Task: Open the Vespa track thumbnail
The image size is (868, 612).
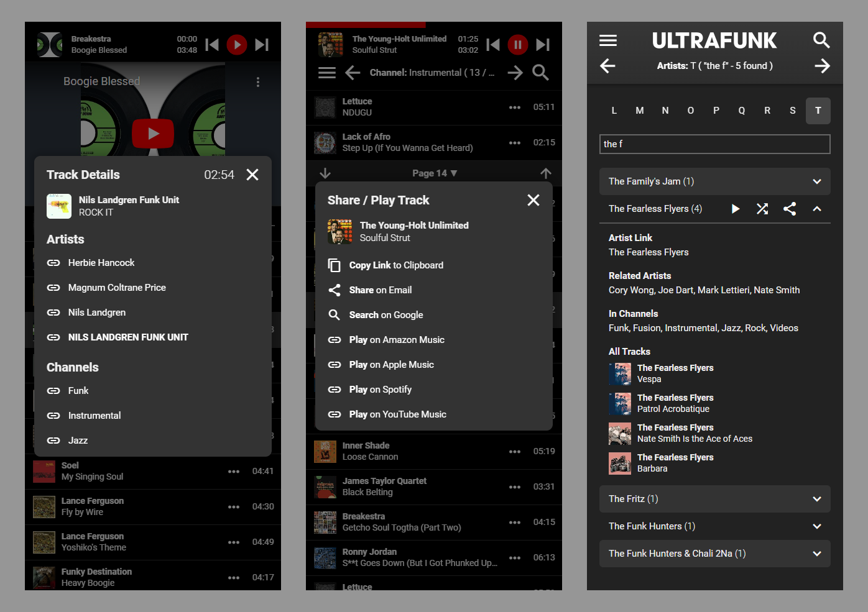Action: (x=620, y=374)
